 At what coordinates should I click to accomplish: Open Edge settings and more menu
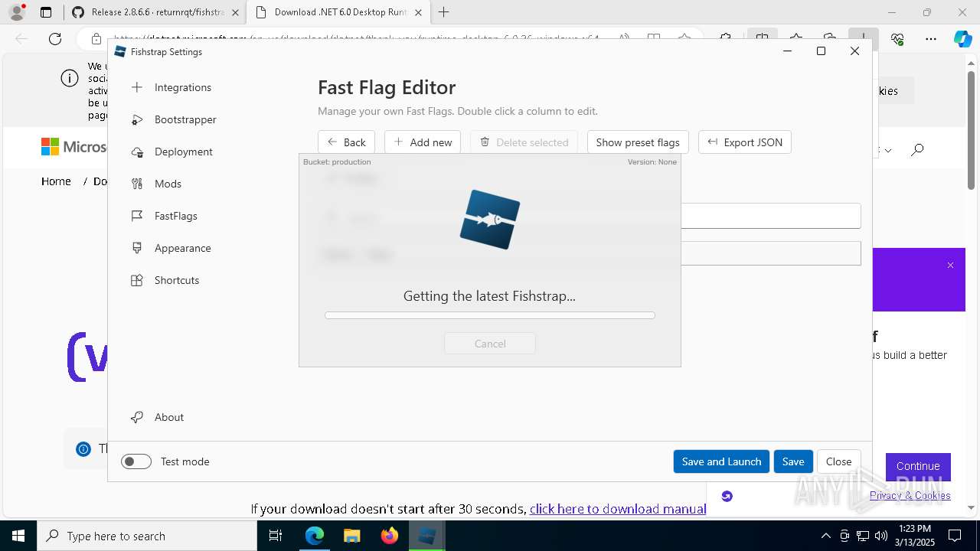tap(931, 39)
